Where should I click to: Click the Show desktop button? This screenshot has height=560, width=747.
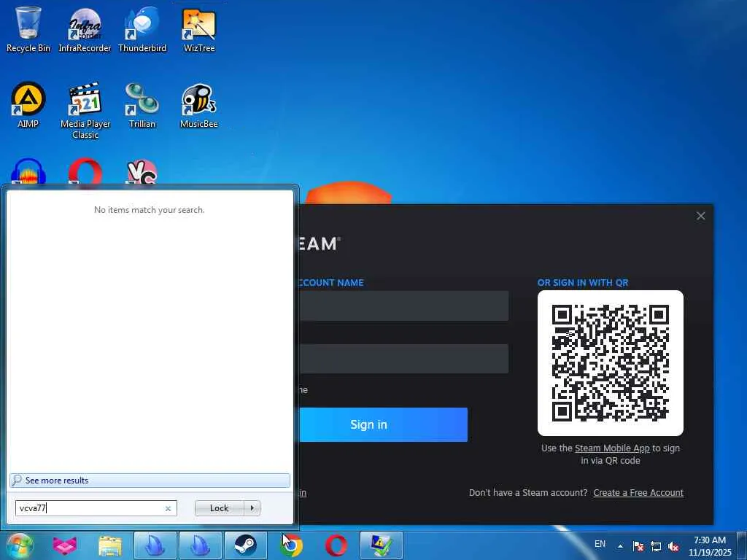point(743,545)
